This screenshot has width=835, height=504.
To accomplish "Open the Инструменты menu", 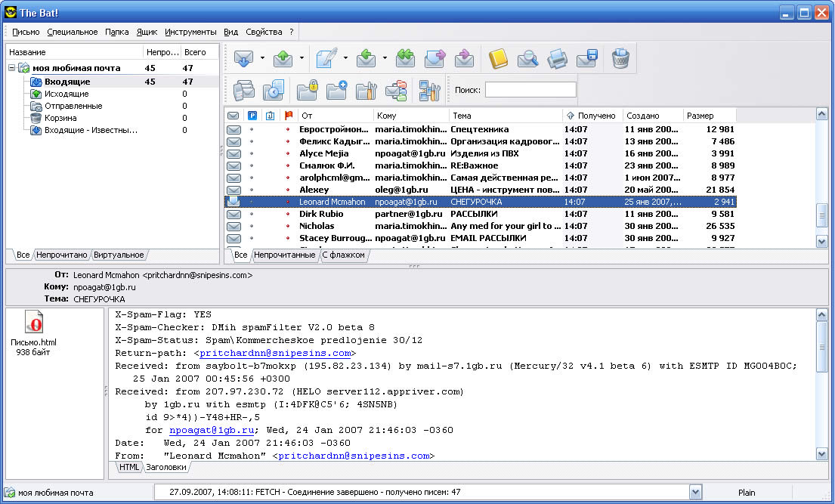I will click(x=190, y=32).
